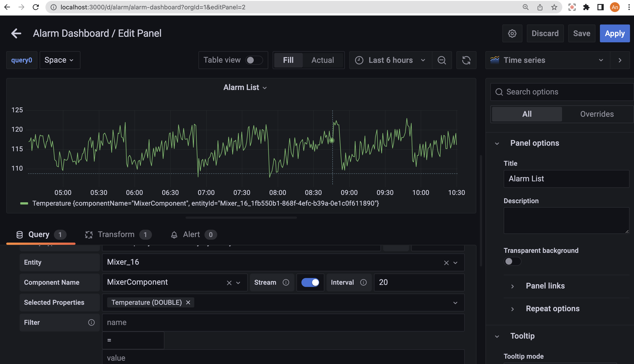Switch to the Transform tab

[x=116, y=234]
